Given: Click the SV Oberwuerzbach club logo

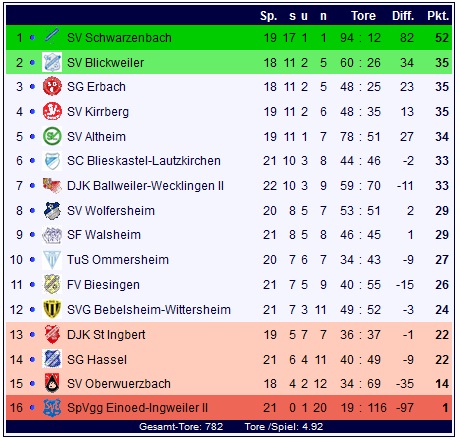Looking at the screenshot, I should pos(52,383).
